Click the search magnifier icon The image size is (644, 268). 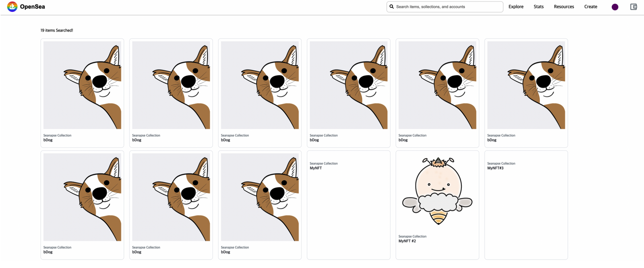click(x=392, y=7)
